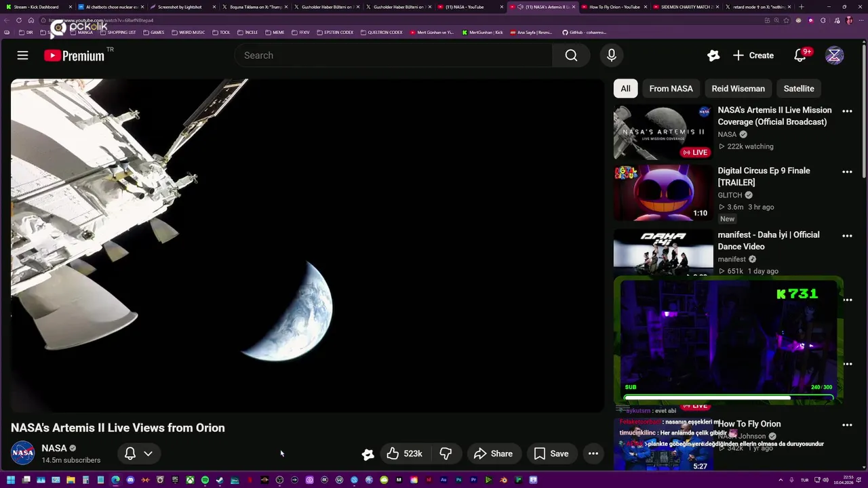Open options for Artemis II Live Mission Coverage
868x488 pixels.
click(x=847, y=111)
